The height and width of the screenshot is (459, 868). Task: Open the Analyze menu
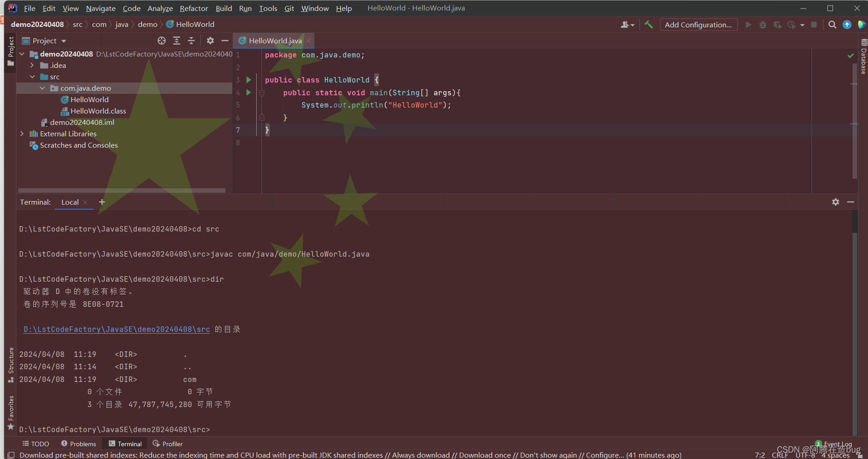point(160,8)
